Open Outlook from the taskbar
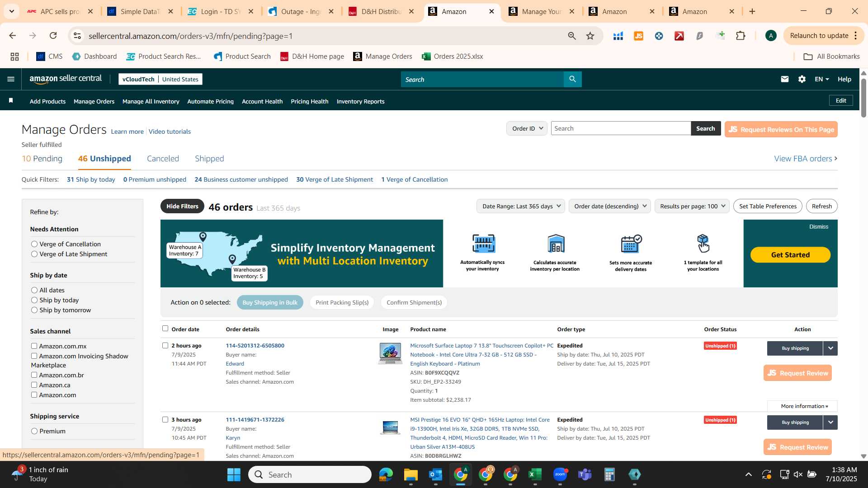The width and height of the screenshot is (868, 488). [435, 474]
